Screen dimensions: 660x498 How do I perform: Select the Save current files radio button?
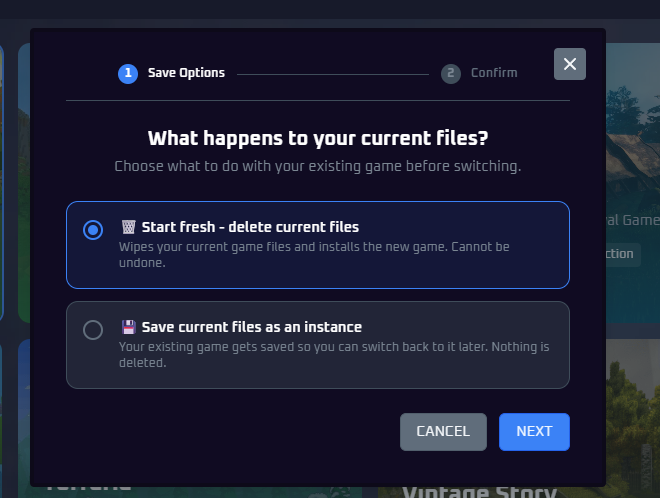pos(93,330)
